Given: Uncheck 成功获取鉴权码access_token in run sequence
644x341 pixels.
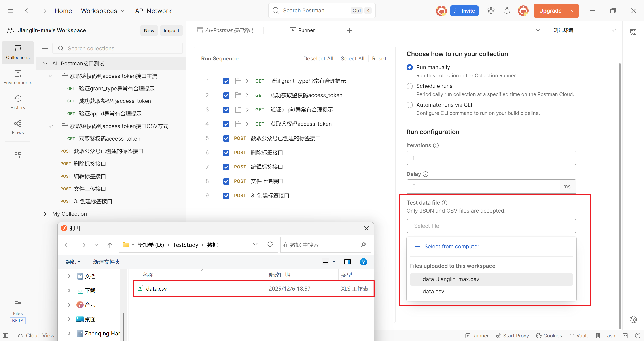Looking at the screenshot, I should (226, 95).
